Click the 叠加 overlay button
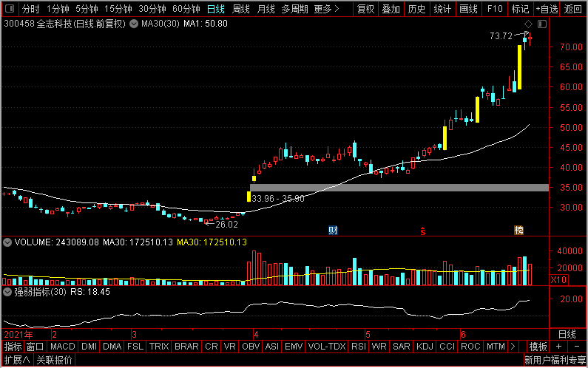 (x=391, y=9)
